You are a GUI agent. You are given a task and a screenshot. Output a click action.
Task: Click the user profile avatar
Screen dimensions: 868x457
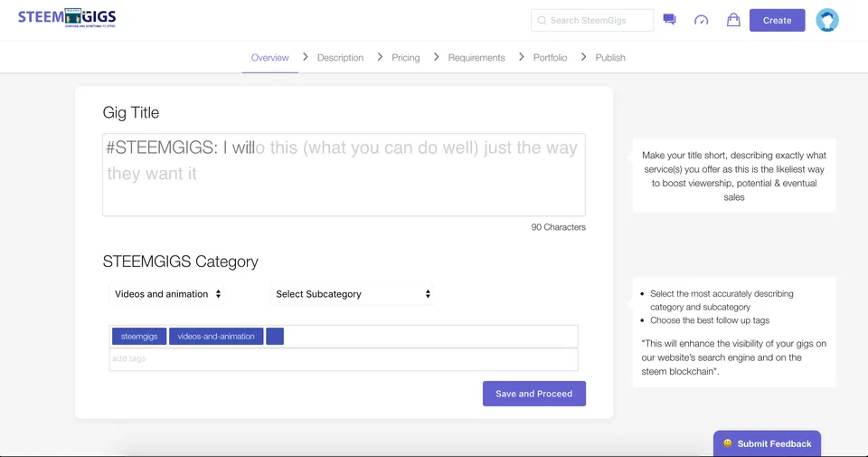tap(827, 21)
